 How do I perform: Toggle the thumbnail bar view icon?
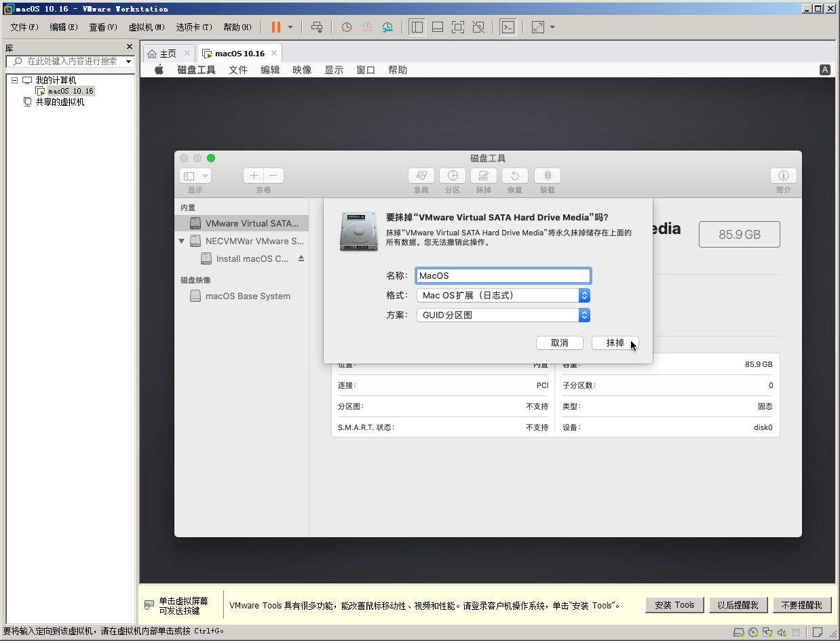point(438,27)
